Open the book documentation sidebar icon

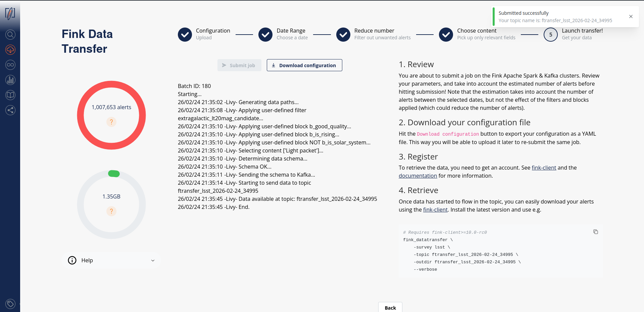click(10, 95)
